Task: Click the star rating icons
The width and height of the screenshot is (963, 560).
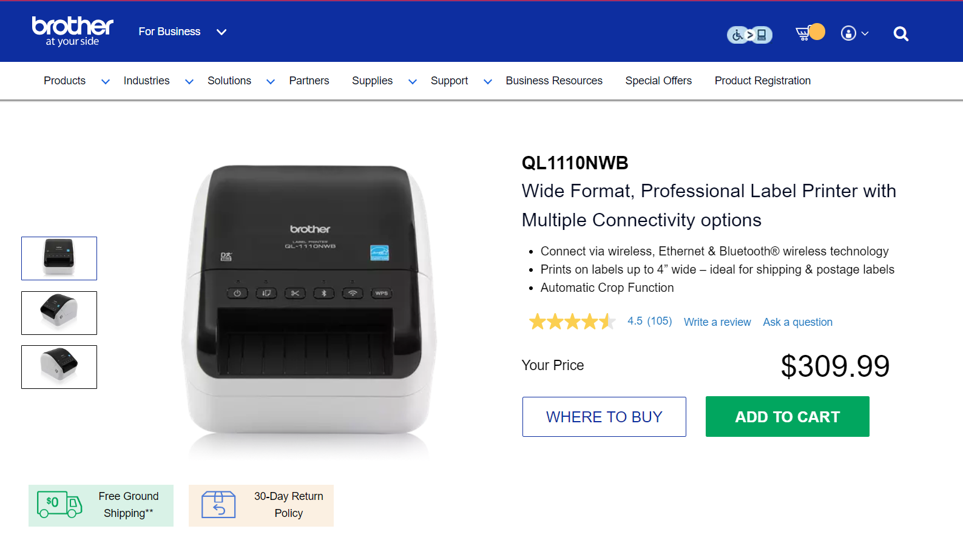Action: (572, 322)
